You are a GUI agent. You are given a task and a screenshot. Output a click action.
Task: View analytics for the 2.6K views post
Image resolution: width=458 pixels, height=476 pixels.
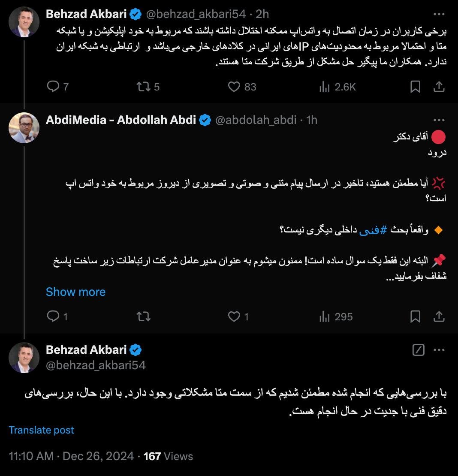click(325, 87)
